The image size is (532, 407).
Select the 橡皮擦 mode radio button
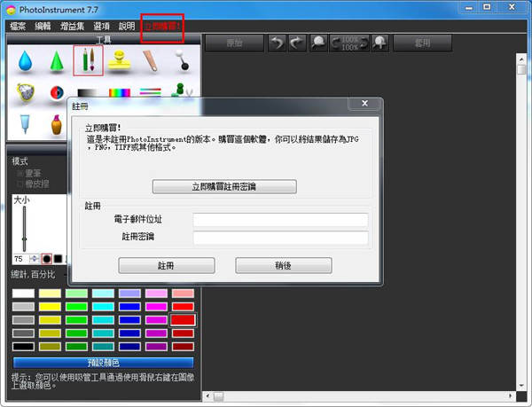tap(20, 184)
